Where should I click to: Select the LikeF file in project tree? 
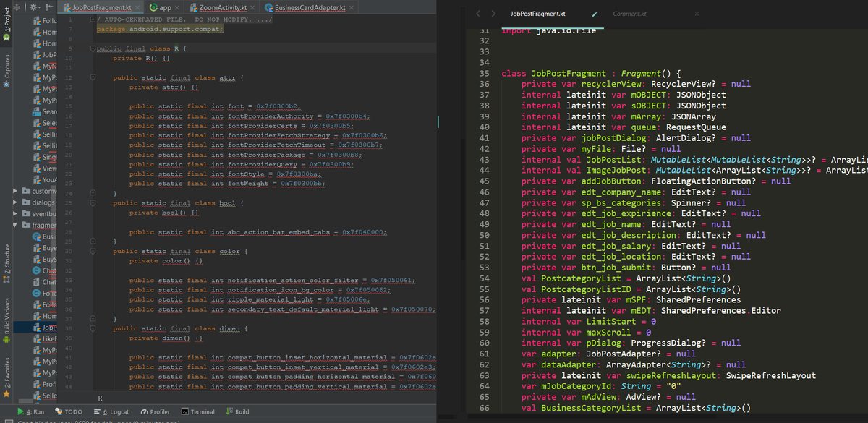pyautogui.click(x=45, y=338)
